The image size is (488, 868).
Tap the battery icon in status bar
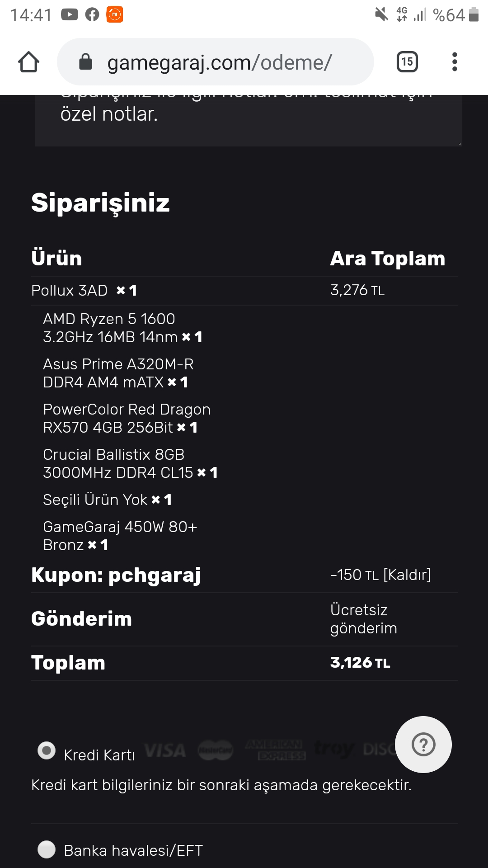[x=474, y=15]
